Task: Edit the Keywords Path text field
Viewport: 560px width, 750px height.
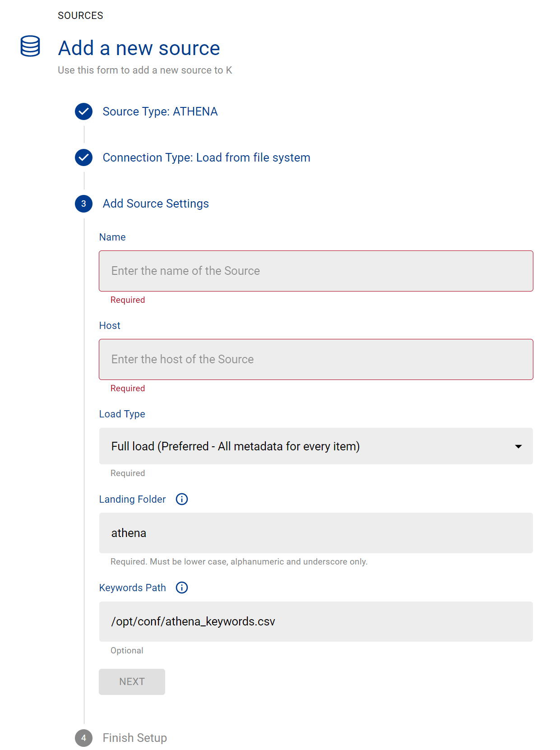Action: click(x=316, y=621)
